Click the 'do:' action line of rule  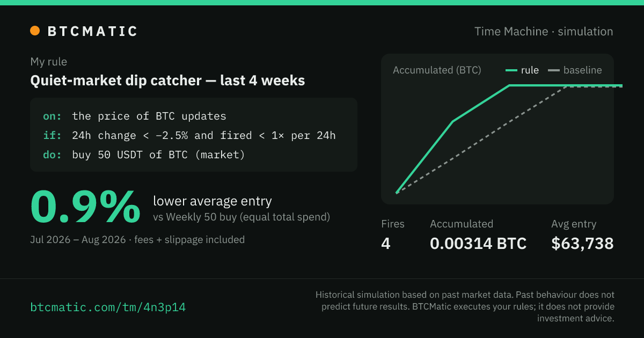pyautogui.click(x=144, y=155)
